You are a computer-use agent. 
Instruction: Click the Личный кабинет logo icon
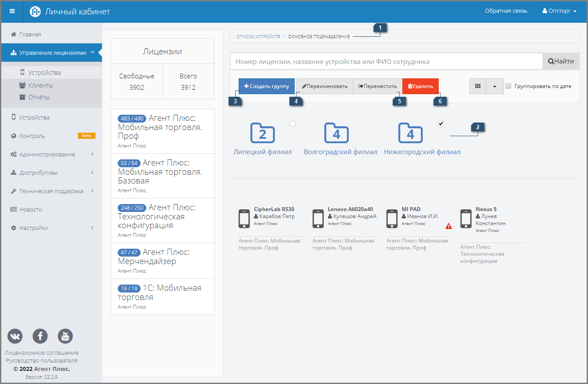[35, 11]
